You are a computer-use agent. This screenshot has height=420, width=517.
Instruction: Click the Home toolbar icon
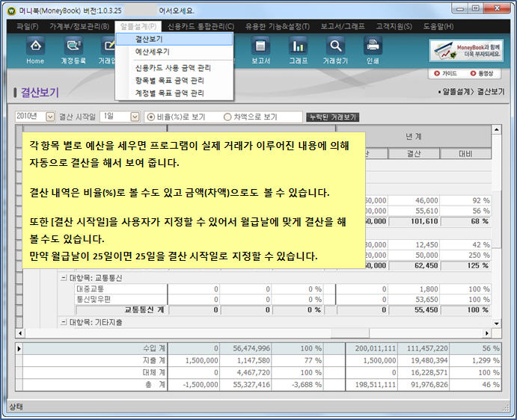(35, 49)
